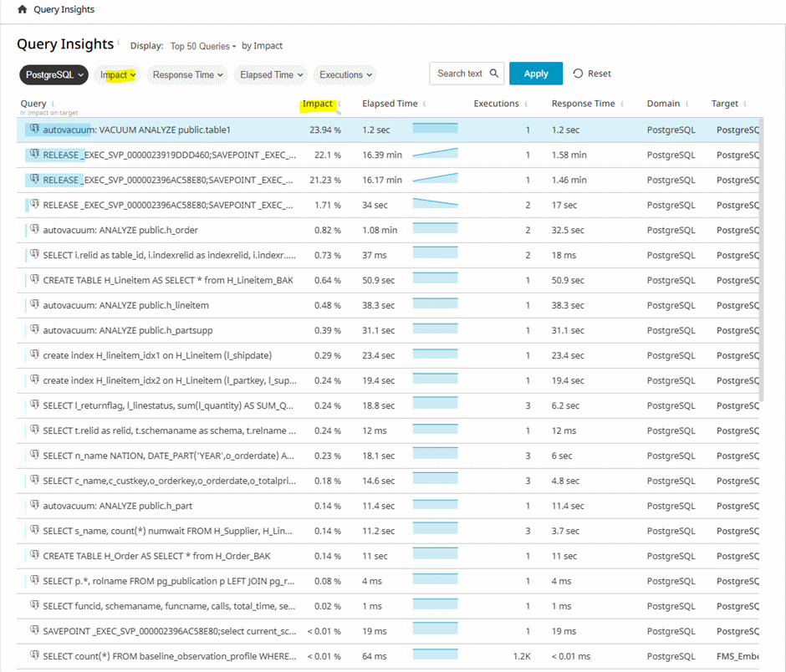786x672 pixels.
Task: Select the SELECT funcid, schemaname query text
Action: 170,606
